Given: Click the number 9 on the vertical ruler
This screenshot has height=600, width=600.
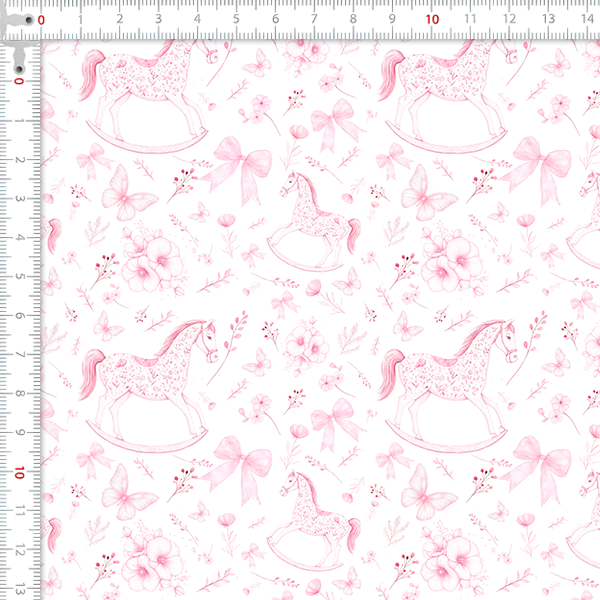Looking at the screenshot, I should [x=20, y=433].
